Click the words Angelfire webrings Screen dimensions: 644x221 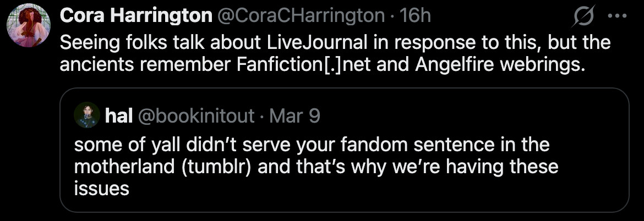click(x=493, y=65)
